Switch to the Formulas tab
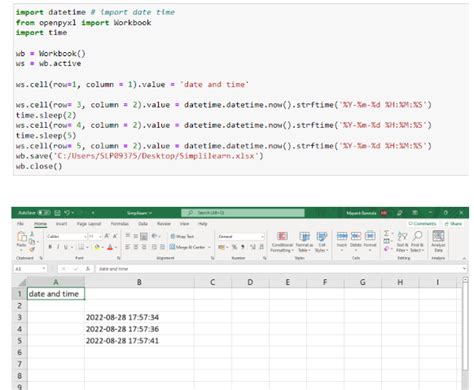The width and height of the screenshot is (474, 390). click(120, 224)
